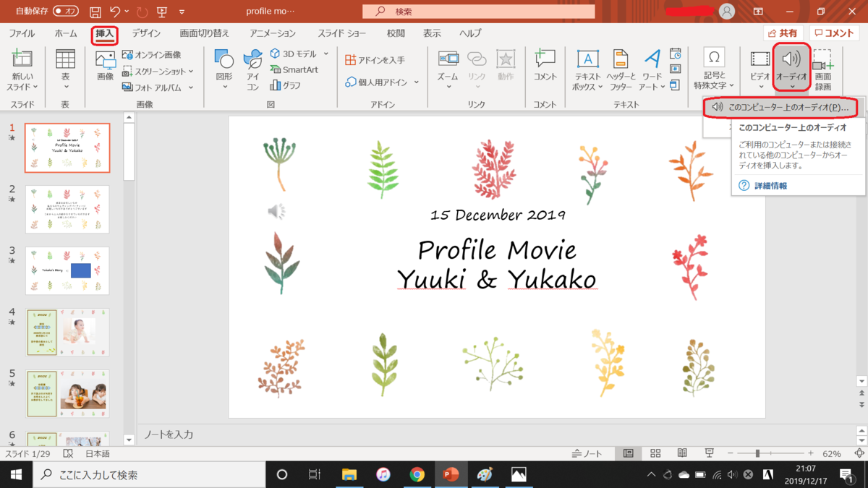Image resolution: width=868 pixels, height=488 pixels.
Task: Select slide 2 thumbnail
Action: (67, 209)
